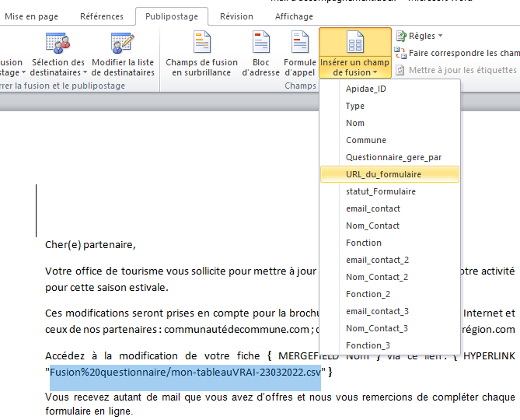The height and width of the screenshot is (420, 520).
Task: Expand the Règles dropdown arrow
Action: pos(441,36)
